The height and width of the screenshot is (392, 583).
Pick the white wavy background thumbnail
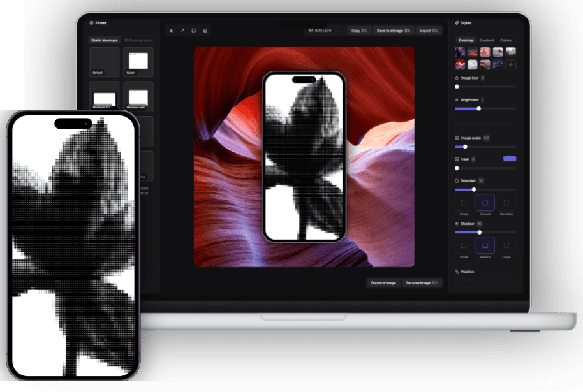tap(473, 64)
